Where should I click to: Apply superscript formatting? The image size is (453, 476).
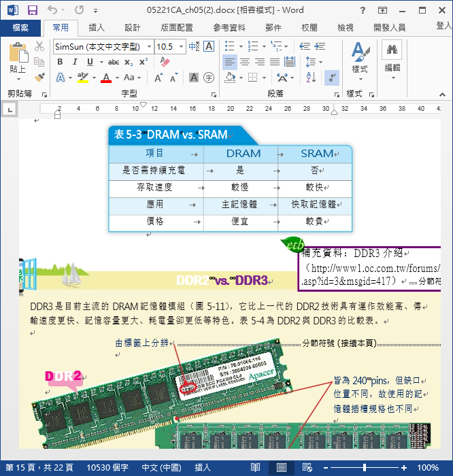pos(144,62)
